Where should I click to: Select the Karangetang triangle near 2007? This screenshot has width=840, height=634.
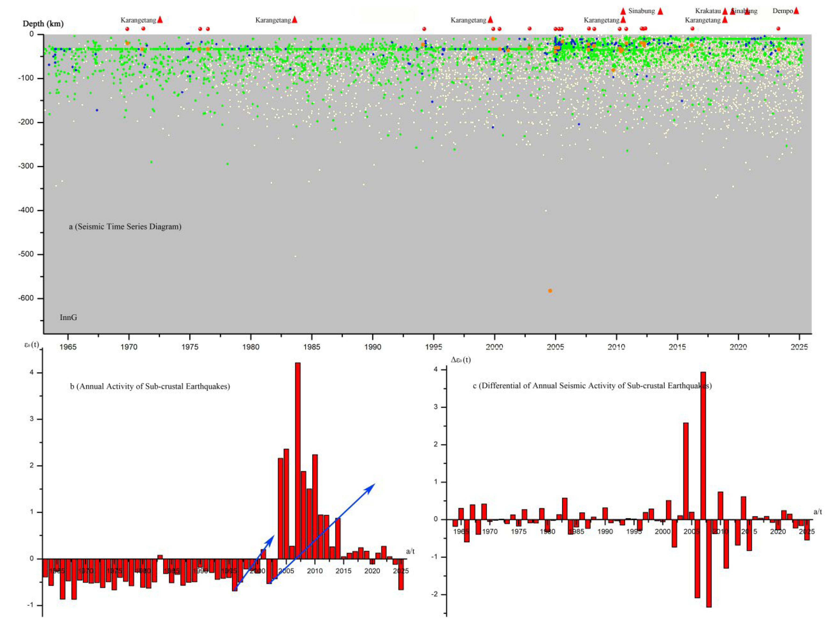pos(623,20)
